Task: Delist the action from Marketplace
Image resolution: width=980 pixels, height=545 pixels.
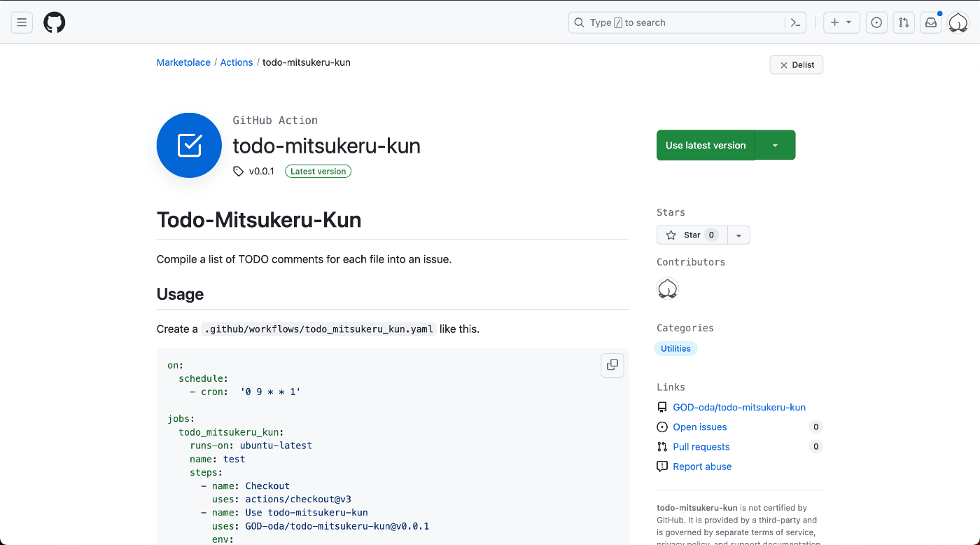Action: 797,64
